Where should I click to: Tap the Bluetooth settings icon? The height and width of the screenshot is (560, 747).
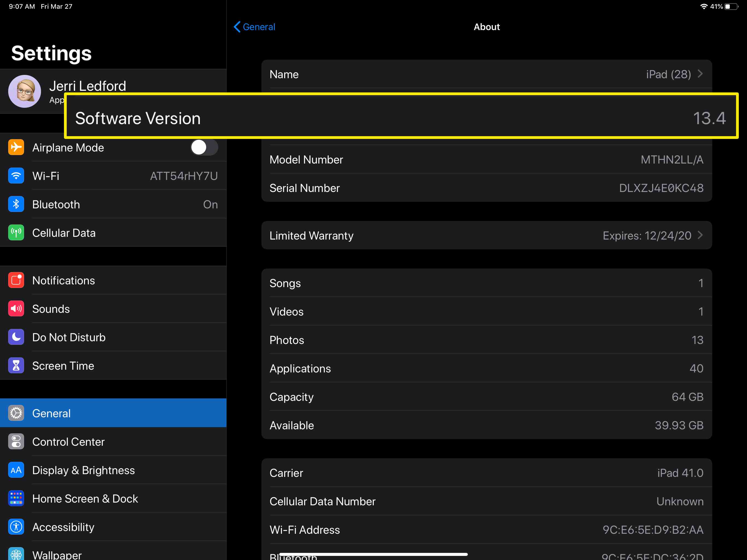(x=16, y=204)
